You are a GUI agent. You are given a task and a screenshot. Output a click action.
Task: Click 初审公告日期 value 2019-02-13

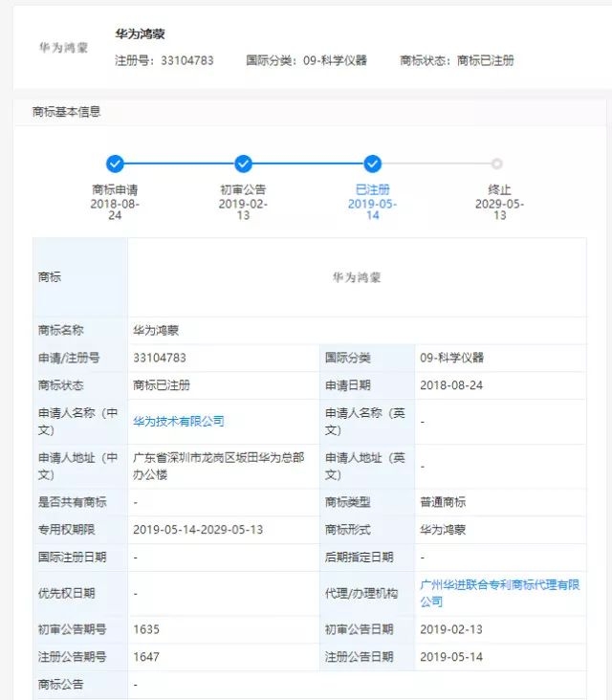click(451, 629)
